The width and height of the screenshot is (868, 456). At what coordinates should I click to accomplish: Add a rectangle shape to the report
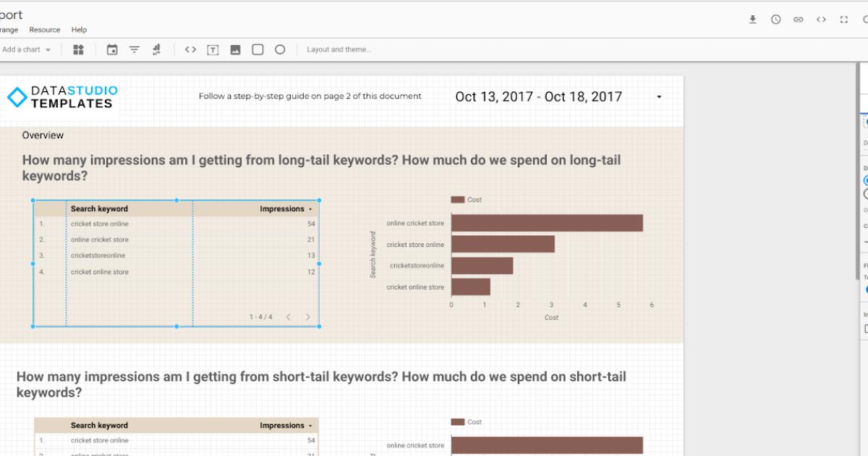[x=258, y=49]
